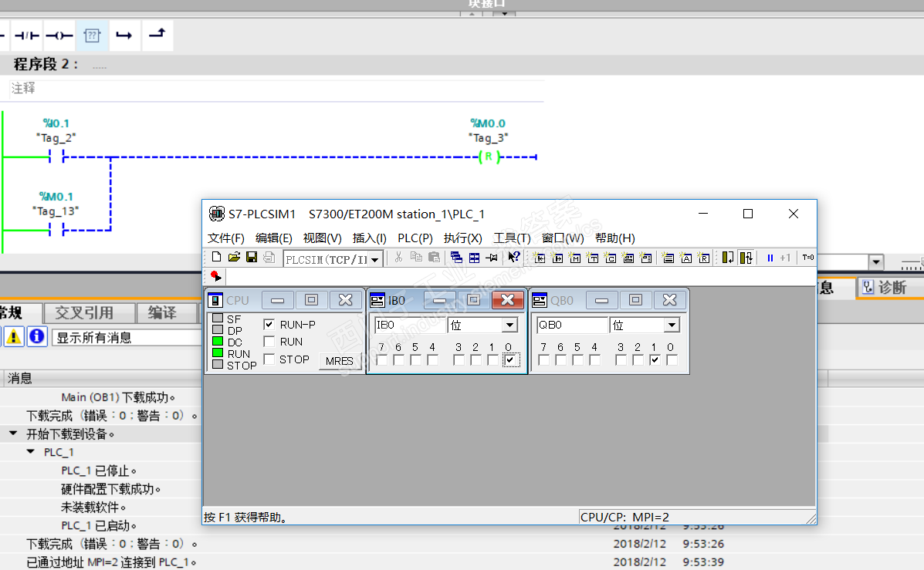The height and width of the screenshot is (570, 924).
Task: Insert a block registers (R) window
Action: click(703, 258)
